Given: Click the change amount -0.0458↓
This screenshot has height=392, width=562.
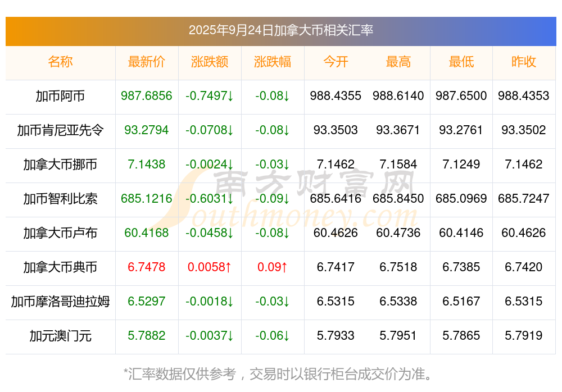Looking at the screenshot, I should tap(210, 233).
